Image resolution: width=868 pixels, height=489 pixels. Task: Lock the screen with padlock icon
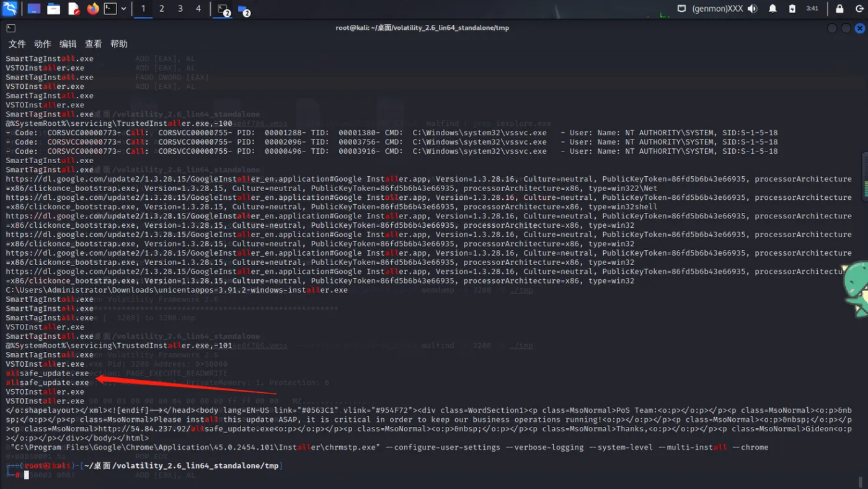coord(839,9)
